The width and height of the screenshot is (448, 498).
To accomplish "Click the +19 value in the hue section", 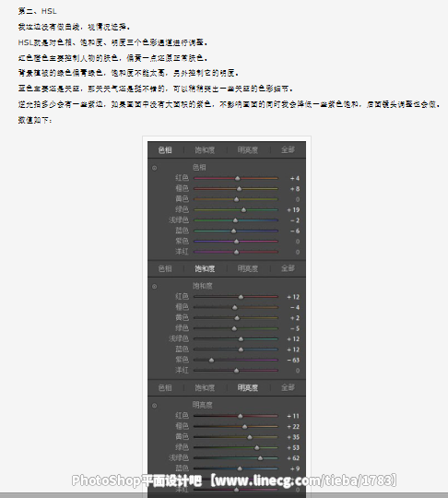I will click(293, 210).
